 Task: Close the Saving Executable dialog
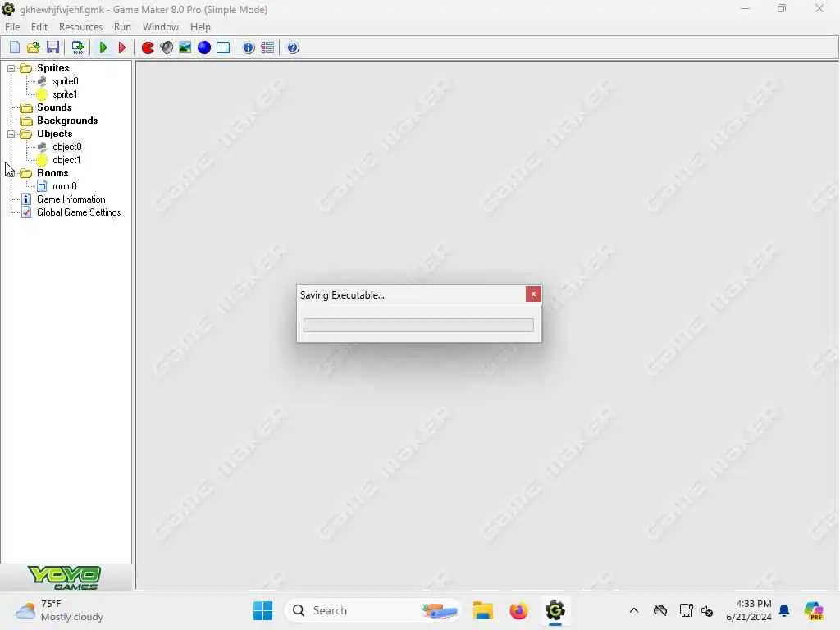pos(533,294)
